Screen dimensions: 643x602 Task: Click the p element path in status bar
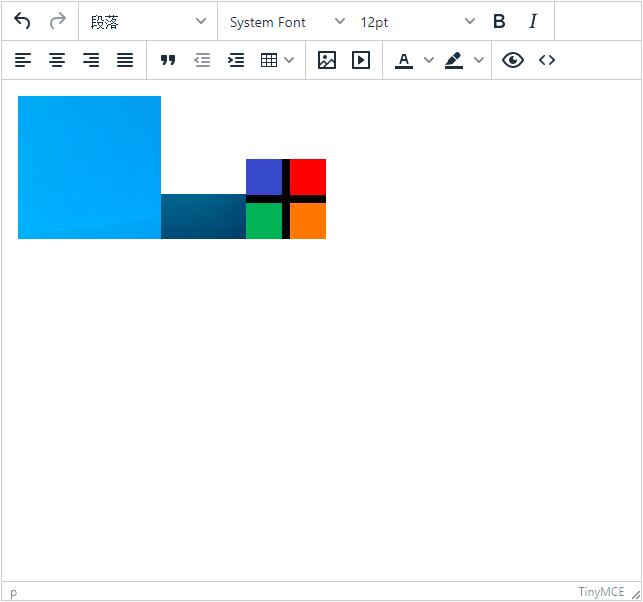coord(14,593)
